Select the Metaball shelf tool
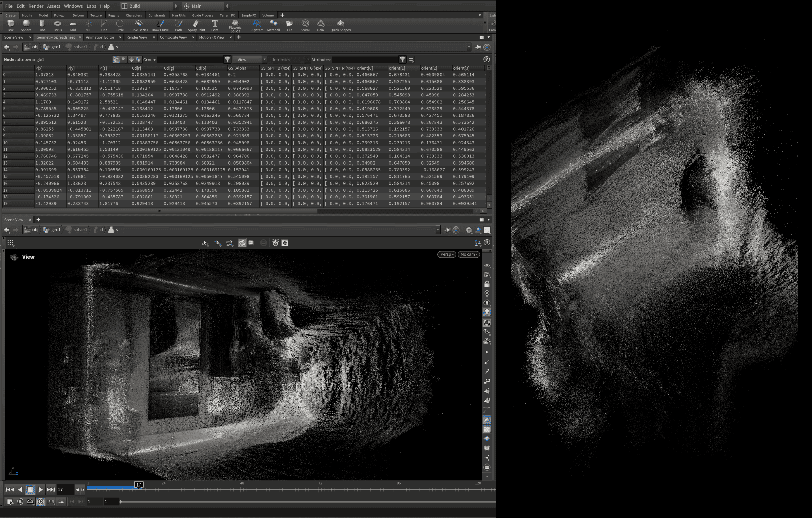Screen dimensions: 812x518 click(x=273, y=25)
